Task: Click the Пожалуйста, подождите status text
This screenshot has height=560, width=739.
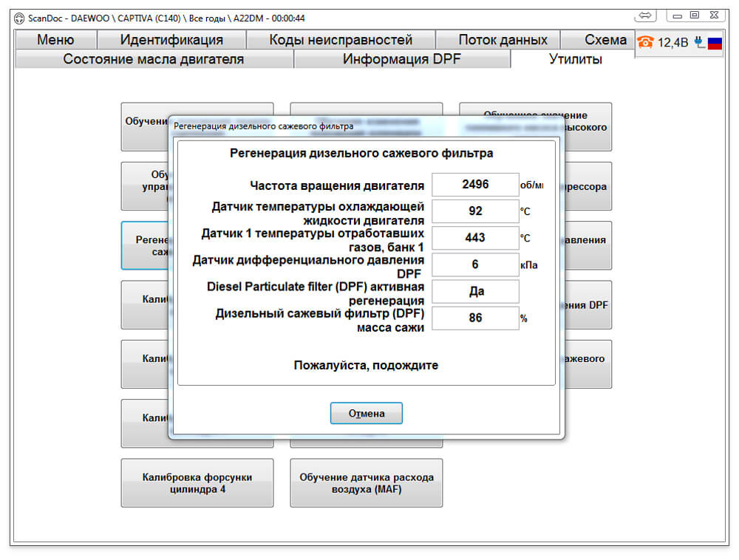Action: point(367,365)
